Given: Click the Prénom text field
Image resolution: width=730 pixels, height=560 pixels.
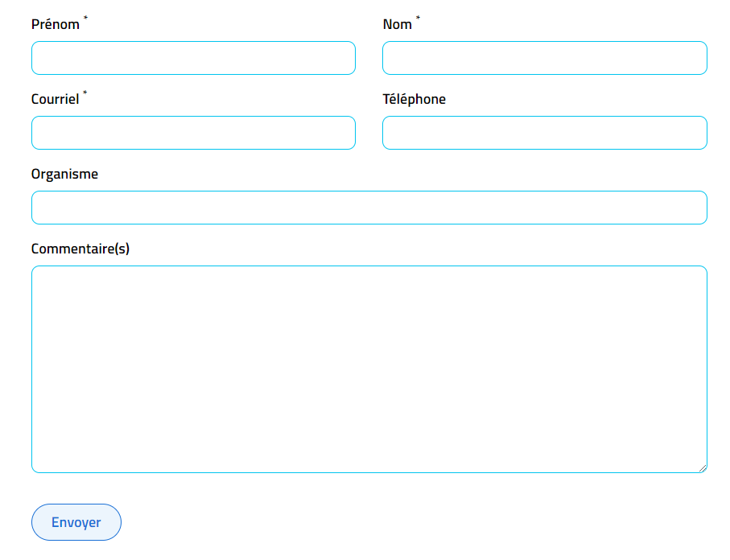Looking at the screenshot, I should tap(193, 58).
